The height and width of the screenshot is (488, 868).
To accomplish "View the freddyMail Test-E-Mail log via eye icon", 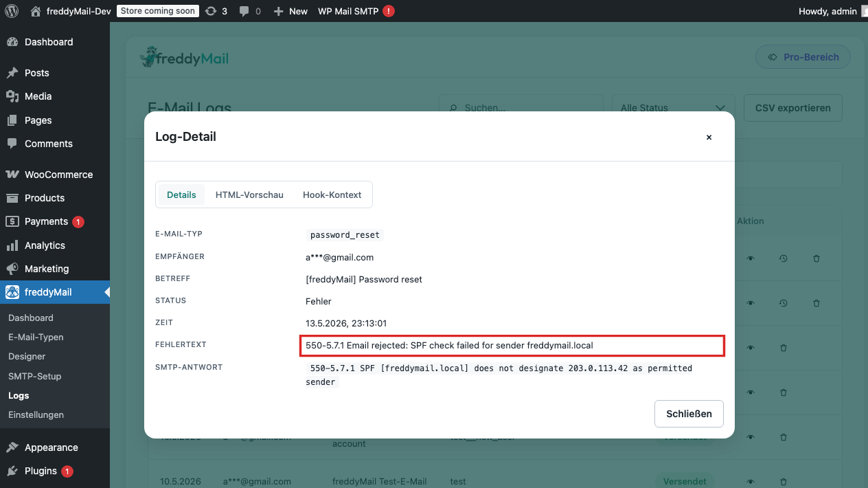I will (x=751, y=482).
